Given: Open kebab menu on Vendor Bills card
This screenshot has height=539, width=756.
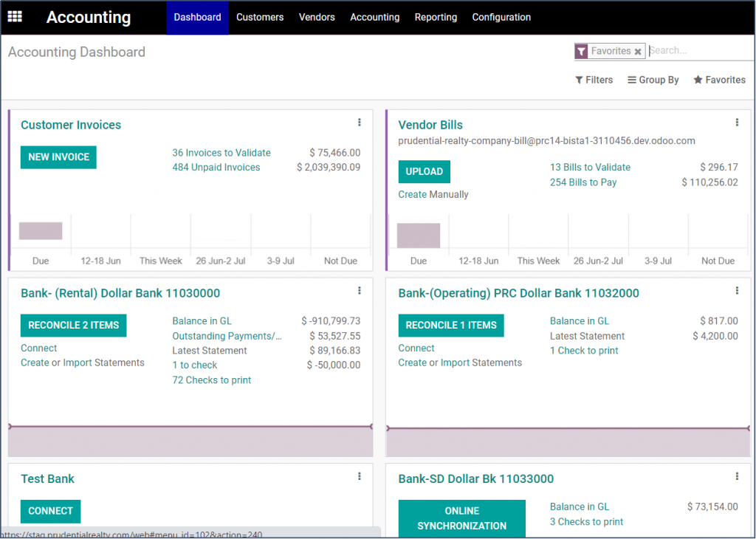Looking at the screenshot, I should [x=737, y=123].
